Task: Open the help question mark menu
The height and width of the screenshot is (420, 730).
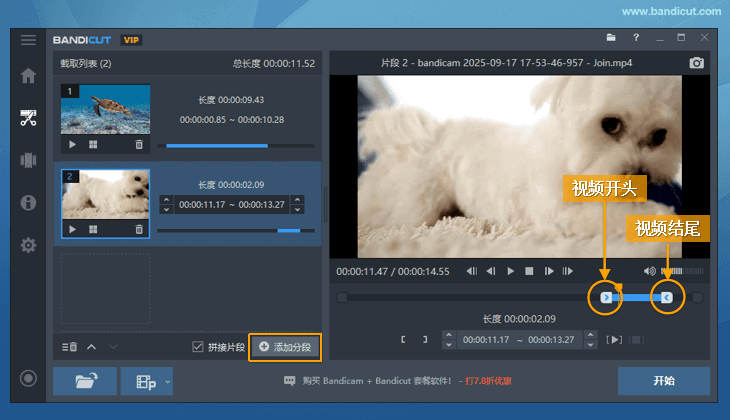Action: [636, 38]
